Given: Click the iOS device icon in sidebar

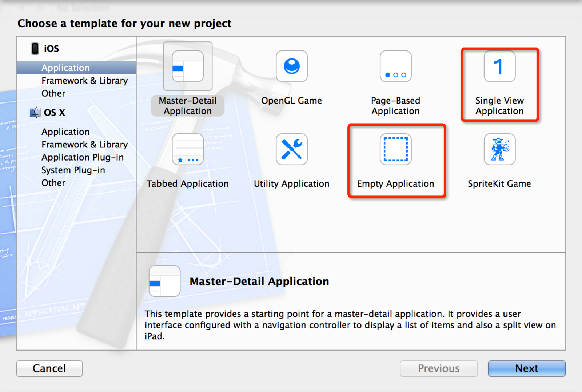Looking at the screenshot, I should (35, 48).
